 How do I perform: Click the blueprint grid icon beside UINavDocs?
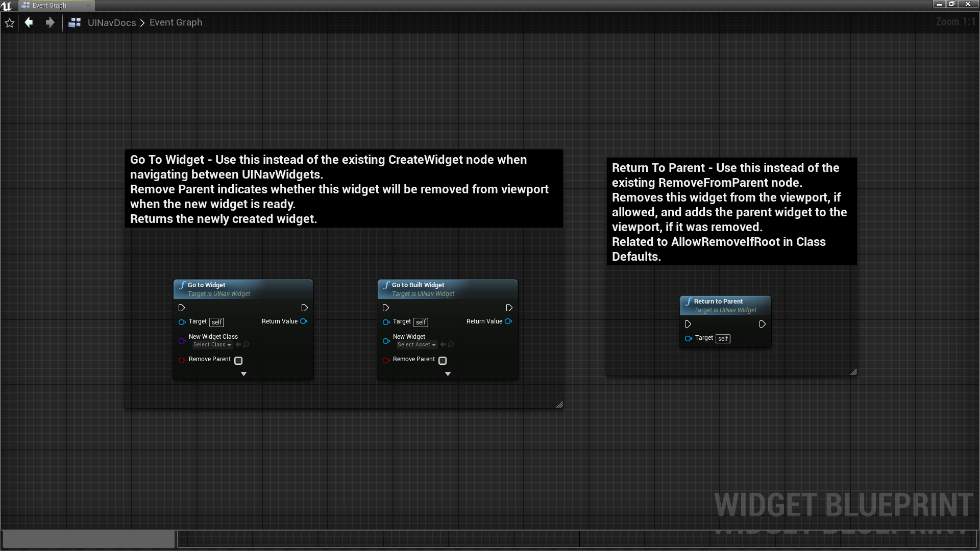75,22
